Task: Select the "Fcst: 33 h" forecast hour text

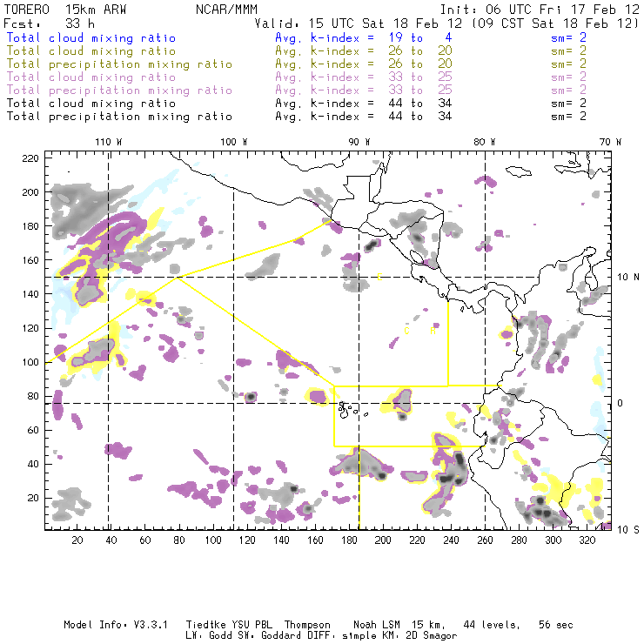Action: click(x=49, y=23)
